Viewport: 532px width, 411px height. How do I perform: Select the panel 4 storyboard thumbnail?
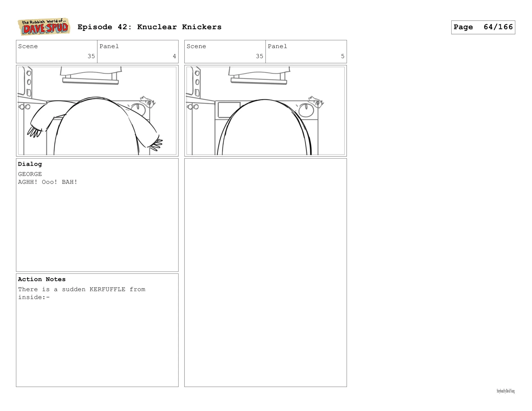(x=97, y=111)
